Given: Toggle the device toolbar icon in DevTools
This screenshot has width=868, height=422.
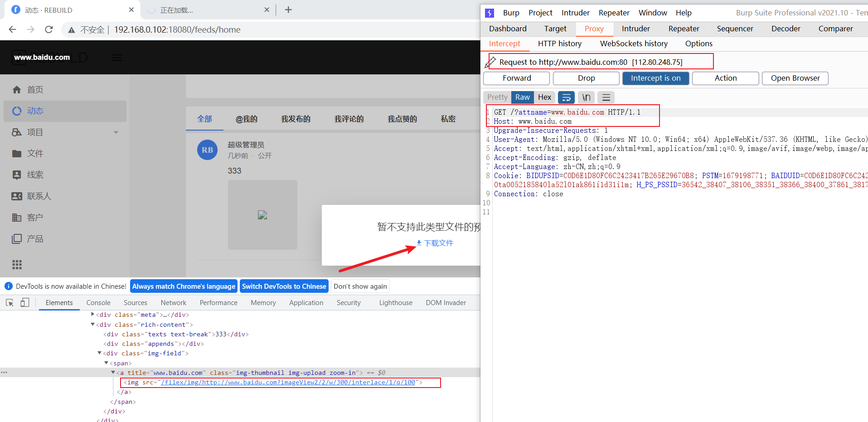Looking at the screenshot, I should click(25, 302).
